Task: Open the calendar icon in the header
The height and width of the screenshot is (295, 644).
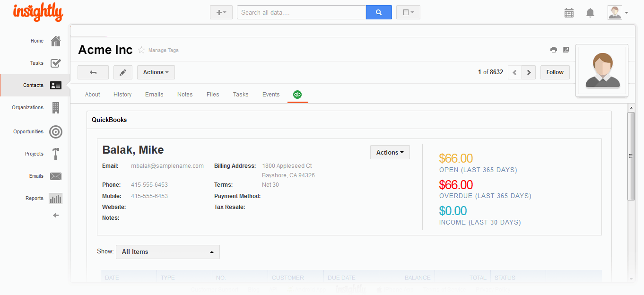Action: click(x=569, y=13)
